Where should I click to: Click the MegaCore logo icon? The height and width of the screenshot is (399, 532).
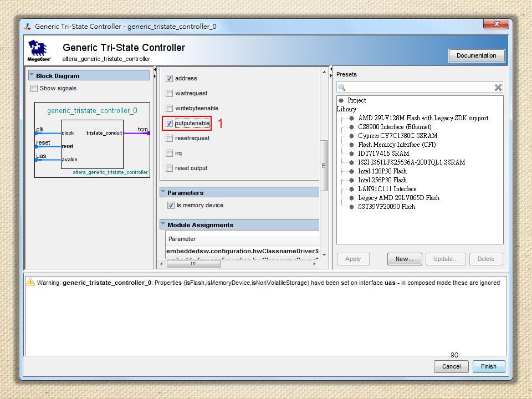39,50
